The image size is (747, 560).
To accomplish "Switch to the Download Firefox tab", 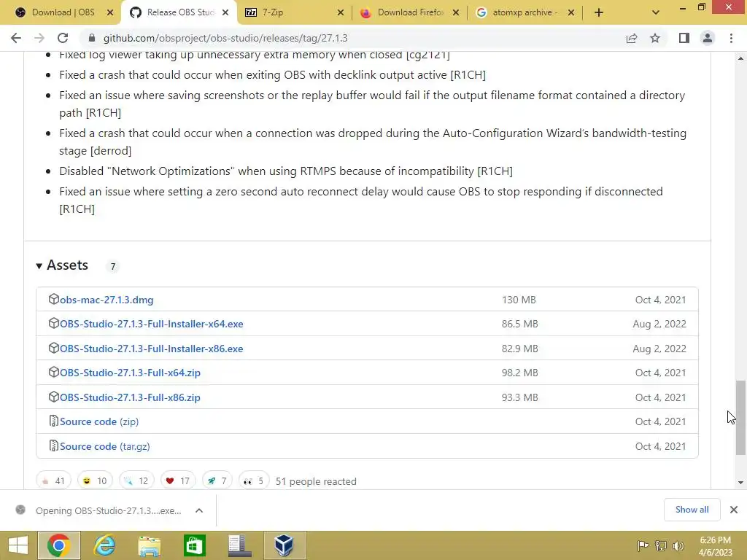I will (410, 12).
